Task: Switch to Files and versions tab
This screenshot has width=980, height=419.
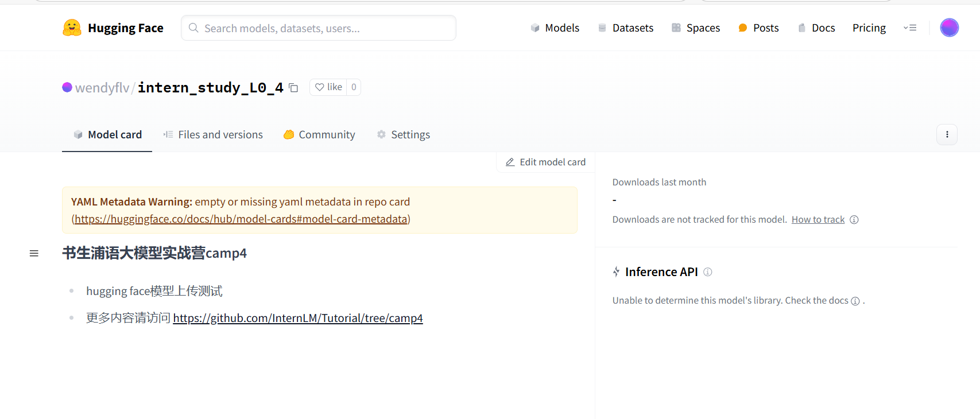Action: (213, 134)
